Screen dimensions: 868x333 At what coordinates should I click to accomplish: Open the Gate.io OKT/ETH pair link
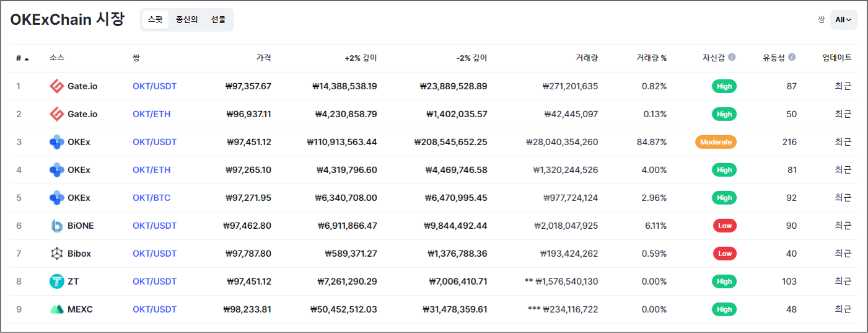[x=151, y=114]
